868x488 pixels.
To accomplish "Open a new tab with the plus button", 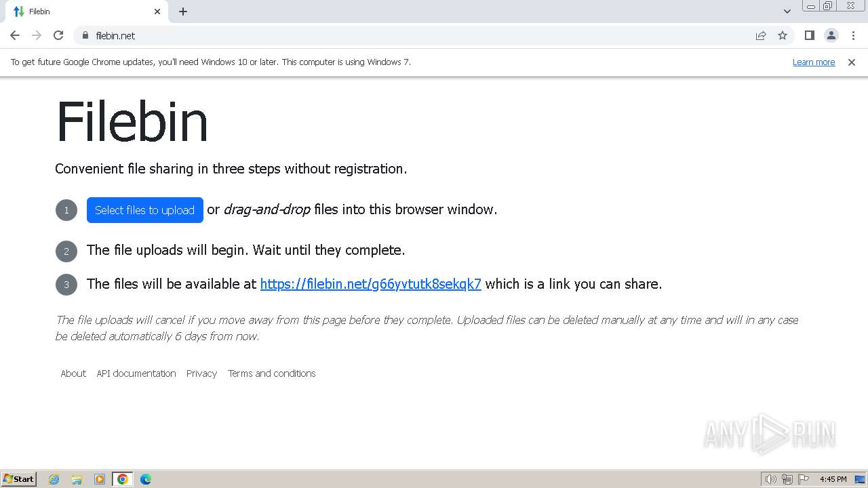I will (x=183, y=12).
